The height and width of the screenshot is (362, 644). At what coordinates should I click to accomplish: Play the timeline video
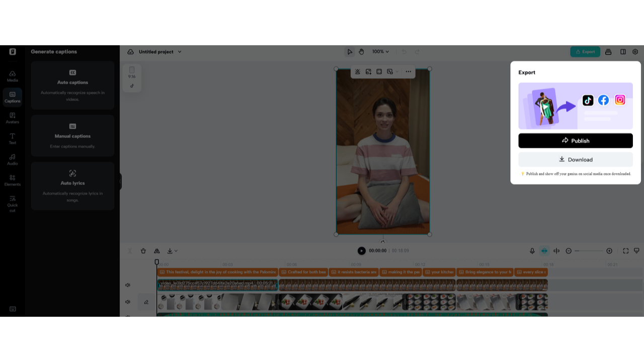(x=361, y=251)
